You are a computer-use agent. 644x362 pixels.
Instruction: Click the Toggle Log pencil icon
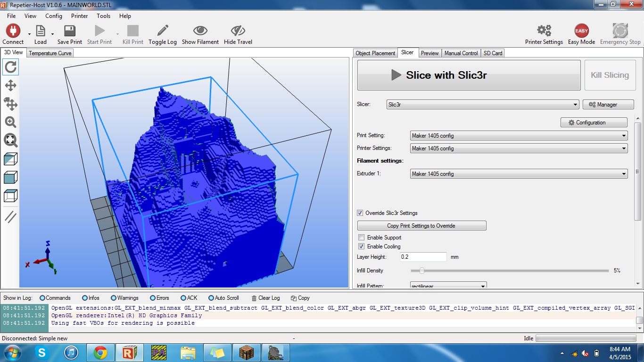pos(163,31)
